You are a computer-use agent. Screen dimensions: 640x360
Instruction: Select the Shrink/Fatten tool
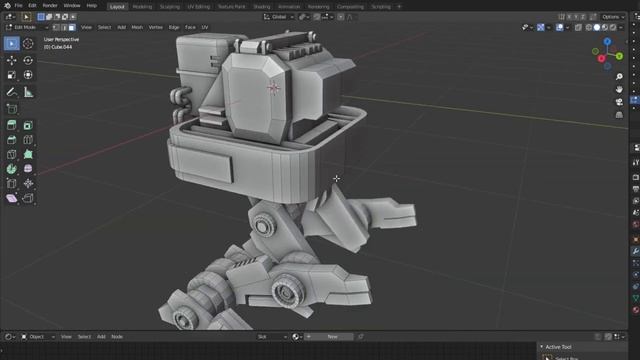click(x=28, y=184)
